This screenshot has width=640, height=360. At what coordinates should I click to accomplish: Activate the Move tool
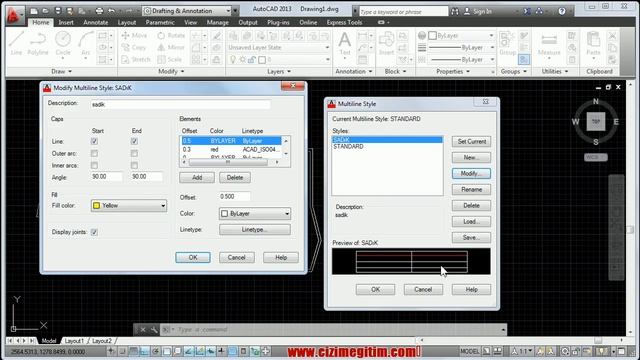click(x=134, y=36)
